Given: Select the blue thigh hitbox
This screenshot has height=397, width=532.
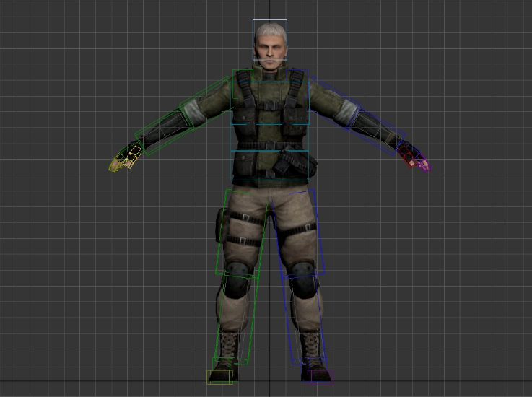Looking at the screenshot, I should (299, 234).
